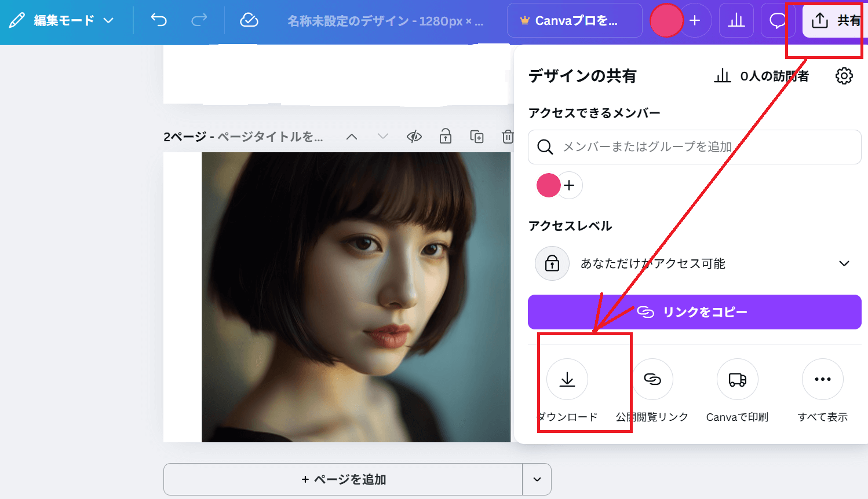868x499 pixels.
Task: Open the analytics chart icon in top bar
Action: pos(736,20)
